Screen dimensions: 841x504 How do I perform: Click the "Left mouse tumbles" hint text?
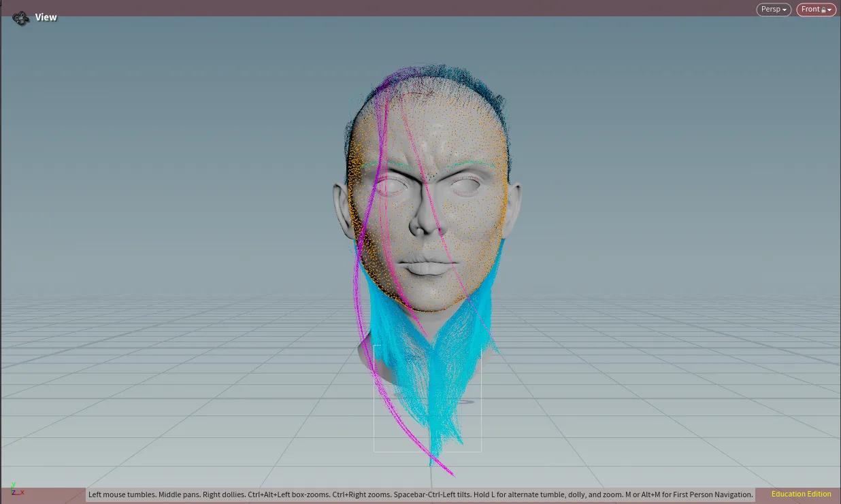tap(121, 494)
